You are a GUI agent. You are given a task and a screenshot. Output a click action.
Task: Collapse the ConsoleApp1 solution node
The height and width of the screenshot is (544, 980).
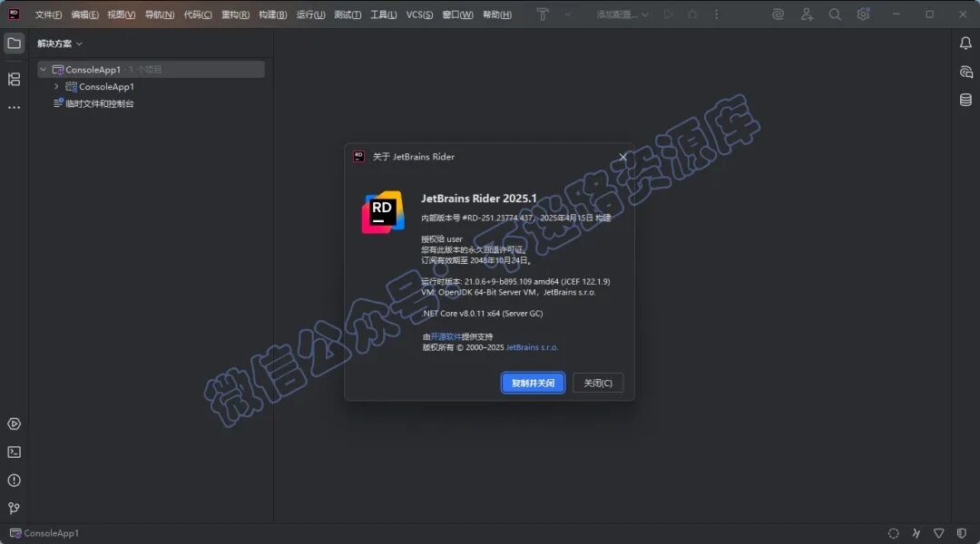[43, 69]
